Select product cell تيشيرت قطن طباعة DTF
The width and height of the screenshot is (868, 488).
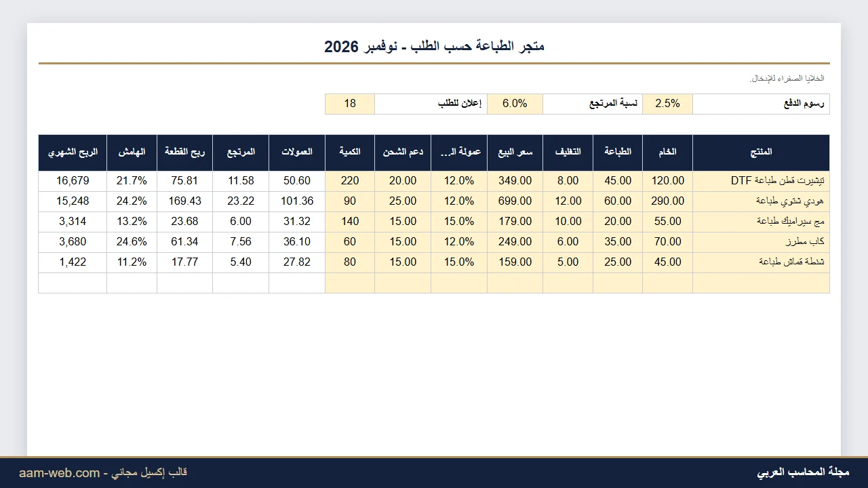[761, 181]
